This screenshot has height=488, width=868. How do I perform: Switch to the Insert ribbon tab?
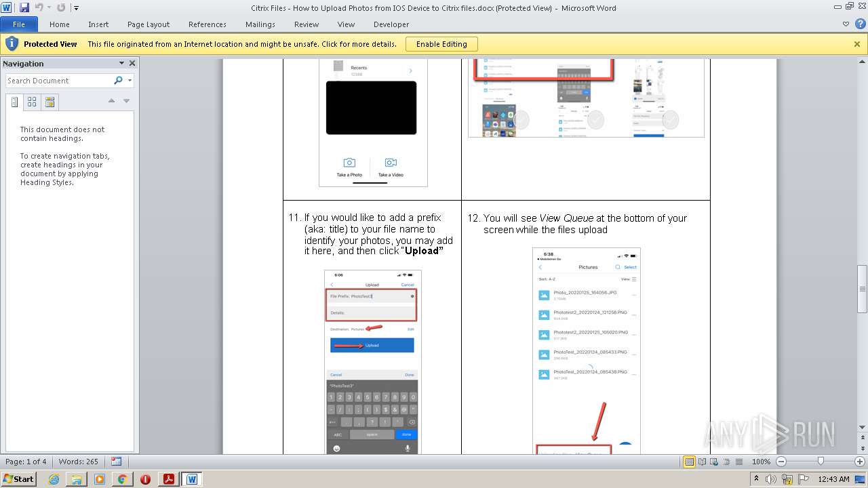98,24
